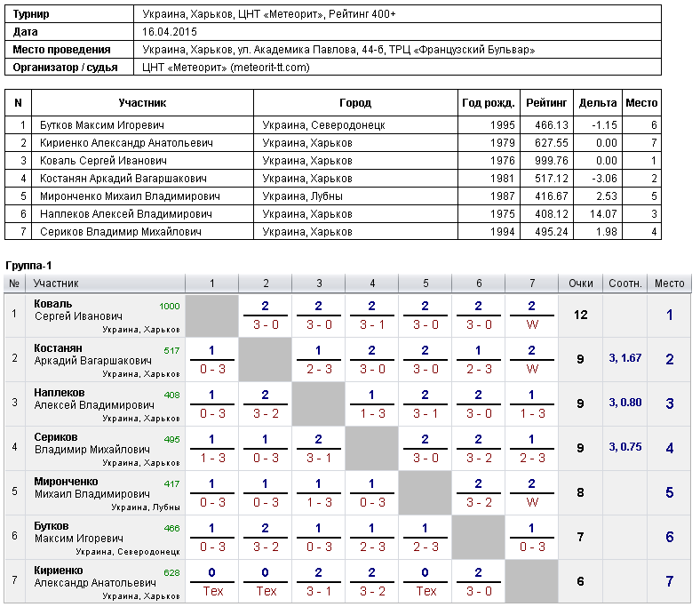Click city 'Украина, Лубны' in participants table
The width and height of the screenshot is (700, 615).
click(x=302, y=196)
